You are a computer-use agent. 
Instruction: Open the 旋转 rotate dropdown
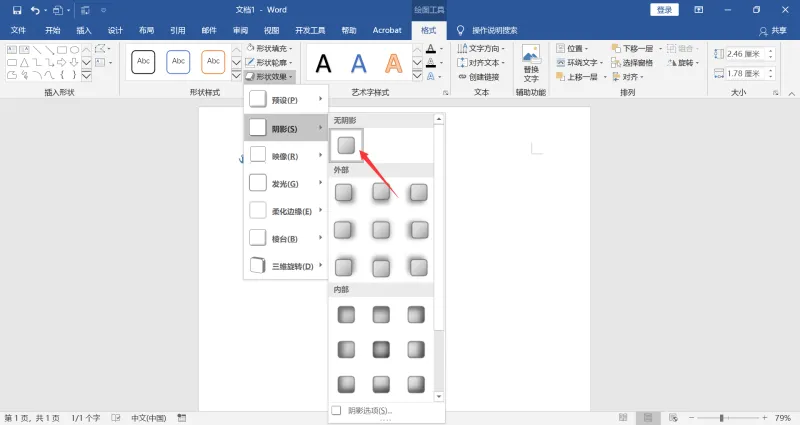pos(683,62)
